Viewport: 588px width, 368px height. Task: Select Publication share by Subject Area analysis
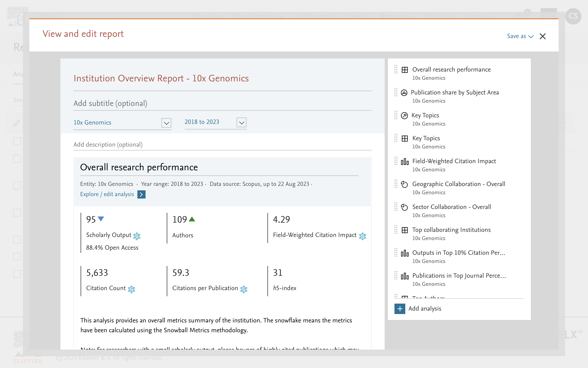[455, 92]
